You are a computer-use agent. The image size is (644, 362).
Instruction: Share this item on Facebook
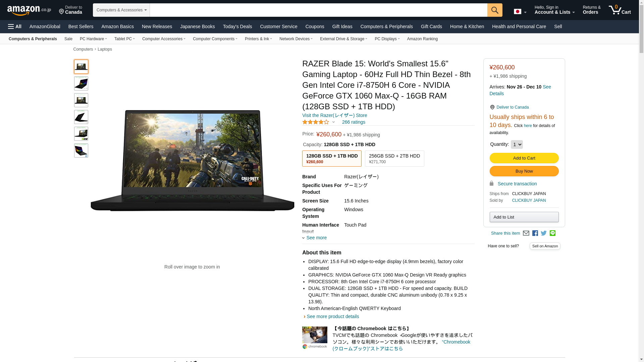(x=535, y=233)
